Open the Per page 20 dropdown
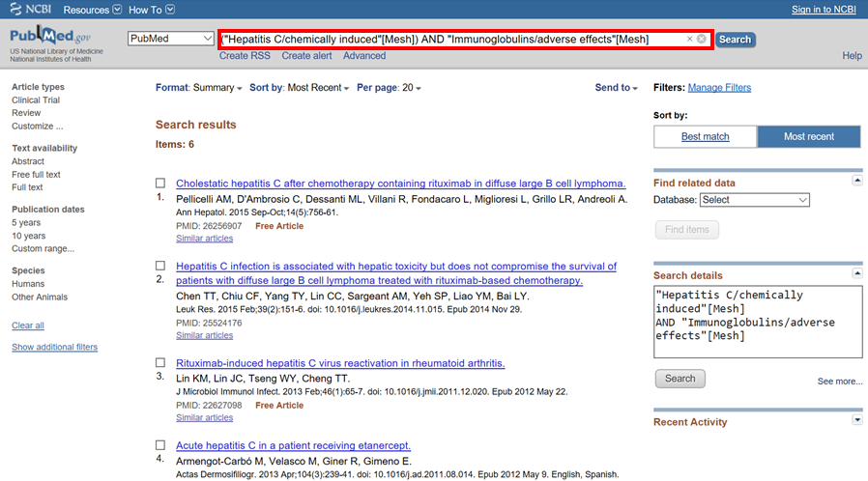The width and height of the screenshot is (868, 481). (x=389, y=87)
